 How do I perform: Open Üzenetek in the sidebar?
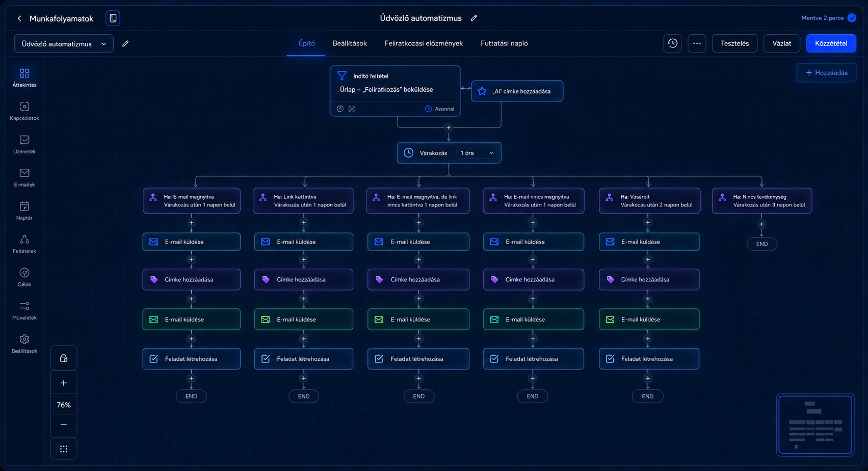[x=24, y=144]
